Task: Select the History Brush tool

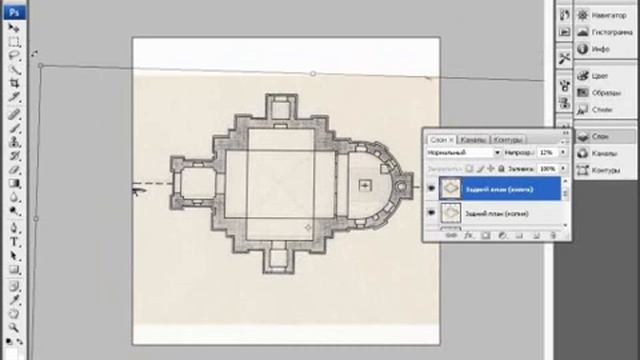Action: tap(14, 156)
